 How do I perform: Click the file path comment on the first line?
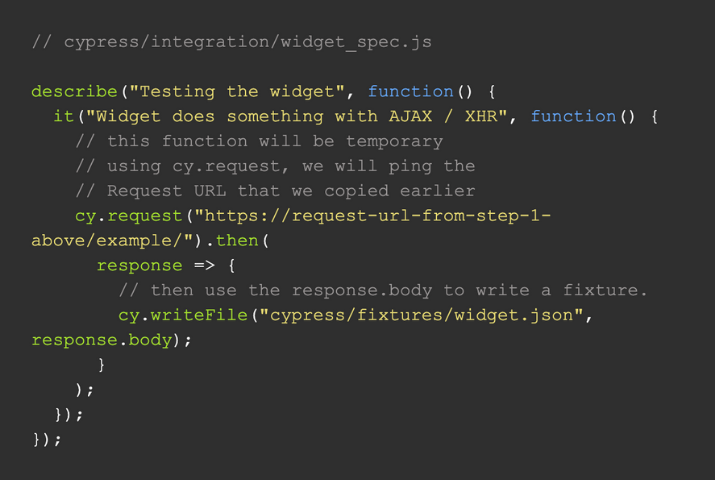point(231,42)
